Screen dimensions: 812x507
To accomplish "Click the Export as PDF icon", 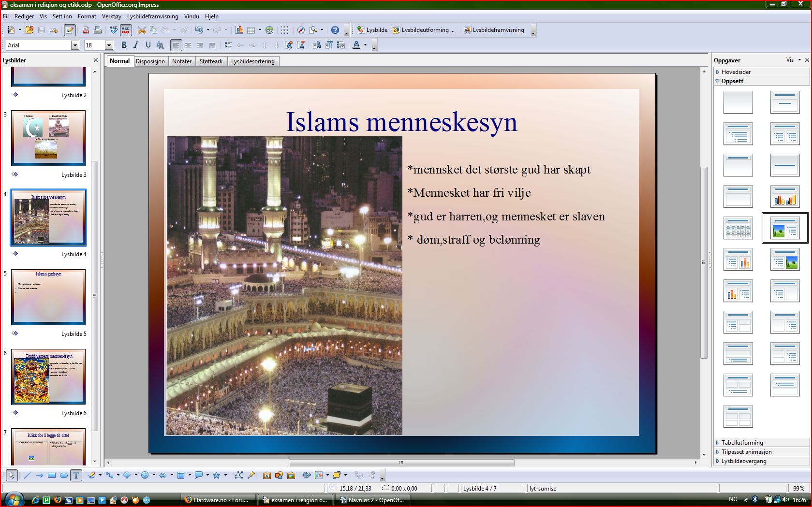I will [x=86, y=30].
